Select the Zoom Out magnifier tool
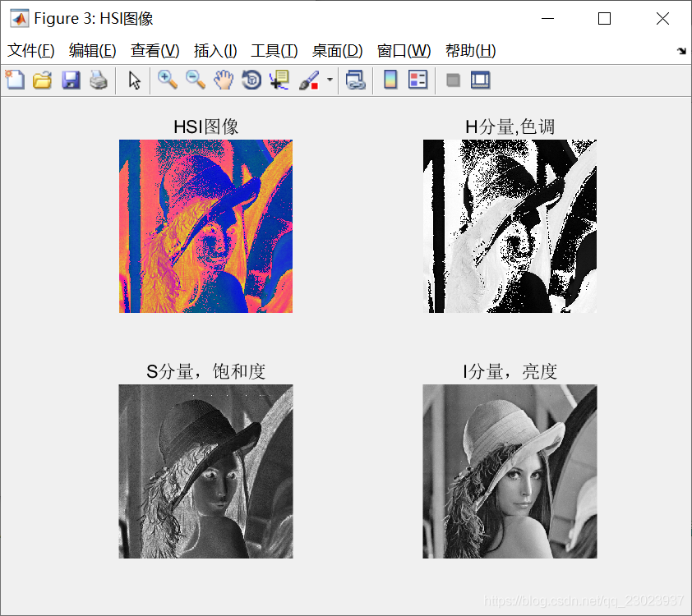This screenshot has width=692, height=616. tap(195, 80)
